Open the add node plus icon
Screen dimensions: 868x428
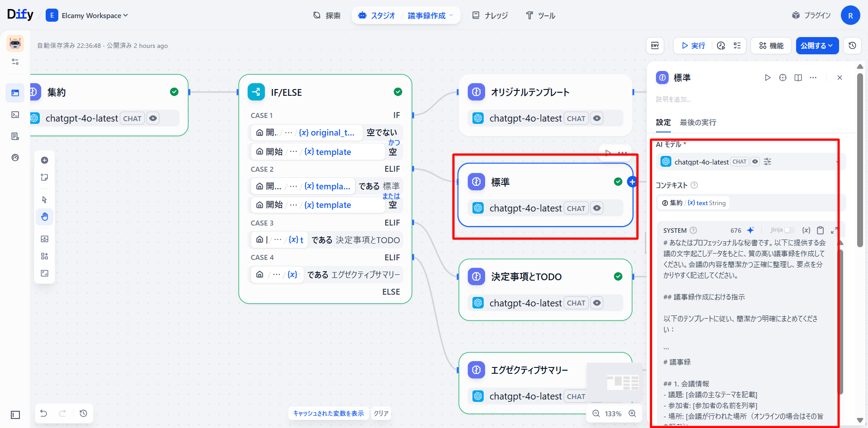(x=44, y=160)
